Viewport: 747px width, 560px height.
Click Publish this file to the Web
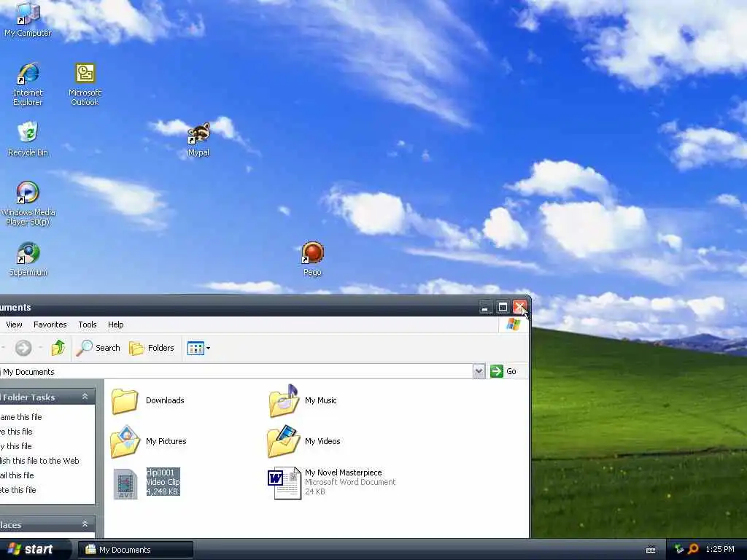point(39,461)
